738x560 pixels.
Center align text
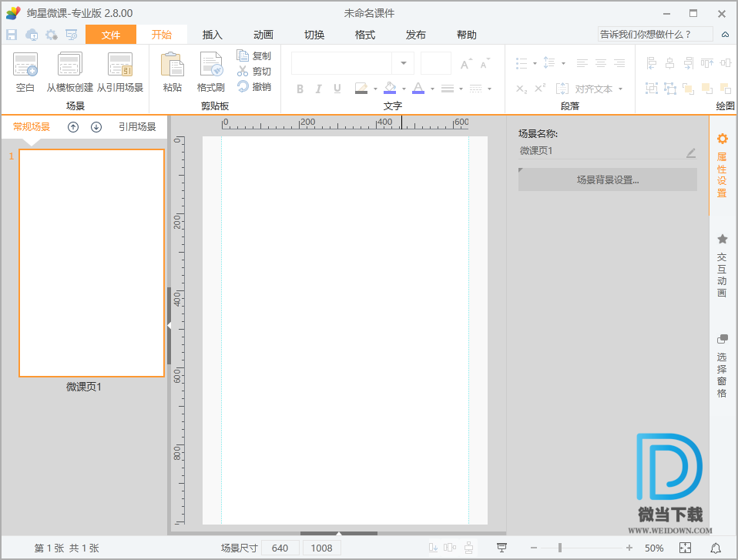coord(601,63)
